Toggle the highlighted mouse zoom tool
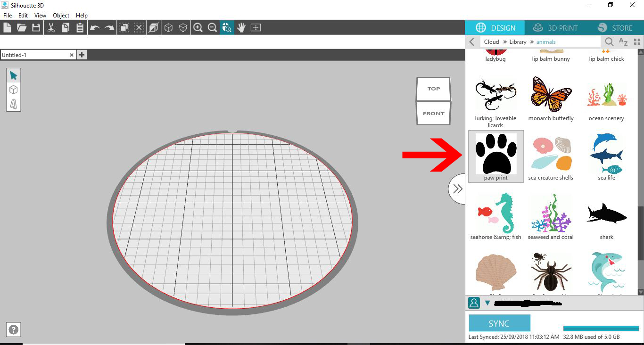This screenshot has height=345, width=644. click(x=227, y=28)
